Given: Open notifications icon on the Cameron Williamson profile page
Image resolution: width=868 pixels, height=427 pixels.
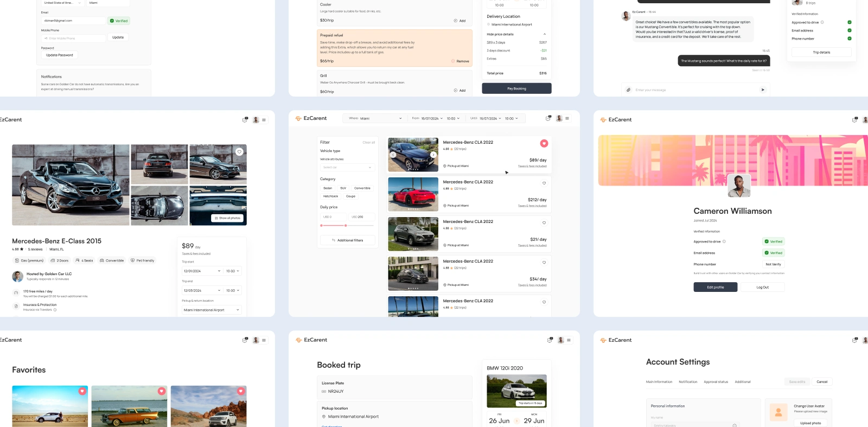Looking at the screenshot, I should pyautogui.click(x=855, y=120).
